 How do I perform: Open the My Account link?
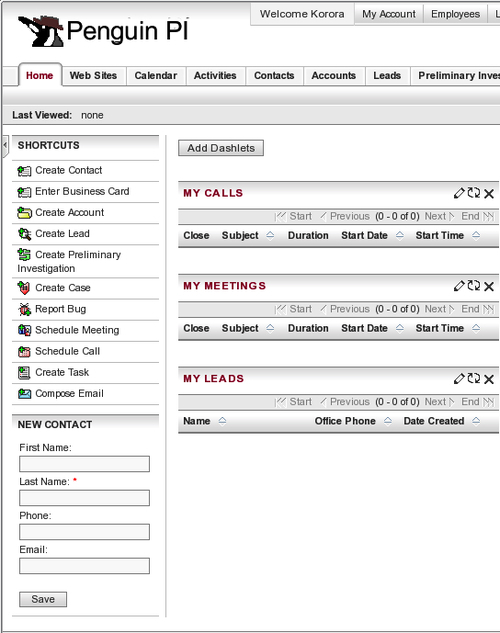click(389, 14)
